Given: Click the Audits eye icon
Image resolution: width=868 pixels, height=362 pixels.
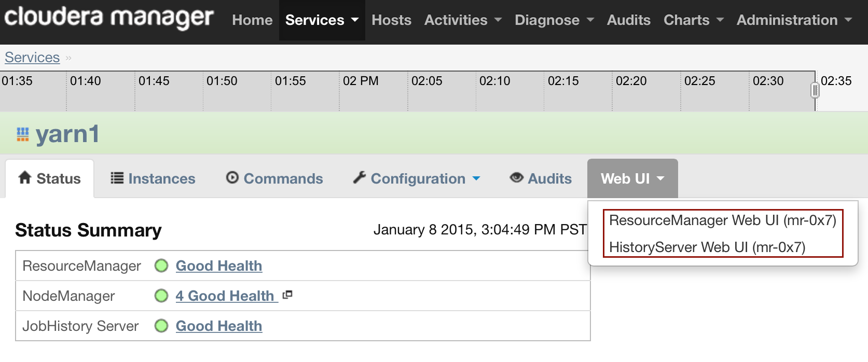Looking at the screenshot, I should click(516, 178).
